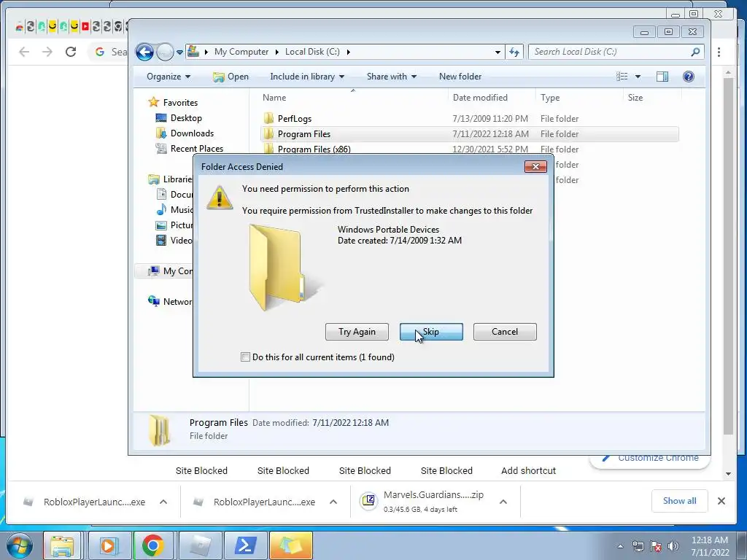Open Downloads in the Favorites list
Viewport: 747px width, 560px height.
click(192, 133)
